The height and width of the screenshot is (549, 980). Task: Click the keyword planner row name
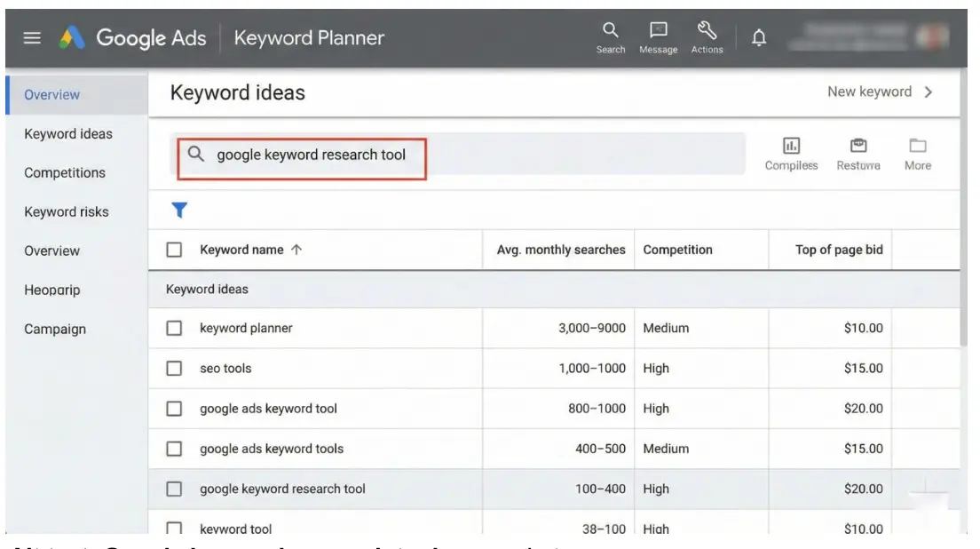click(x=246, y=329)
